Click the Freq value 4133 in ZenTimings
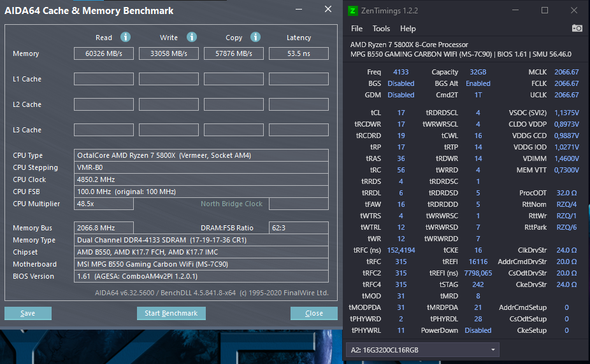The width and height of the screenshot is (590, 364). (401, 72)
